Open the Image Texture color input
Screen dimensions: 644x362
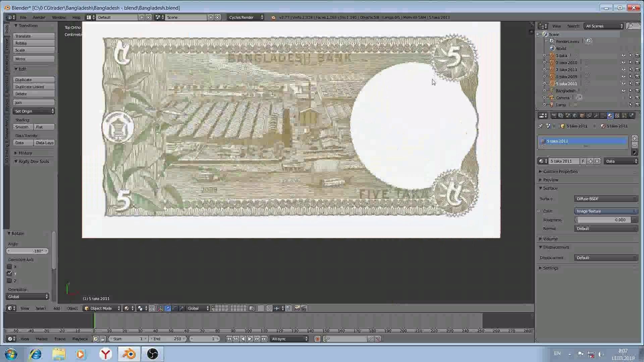[606, 211]
